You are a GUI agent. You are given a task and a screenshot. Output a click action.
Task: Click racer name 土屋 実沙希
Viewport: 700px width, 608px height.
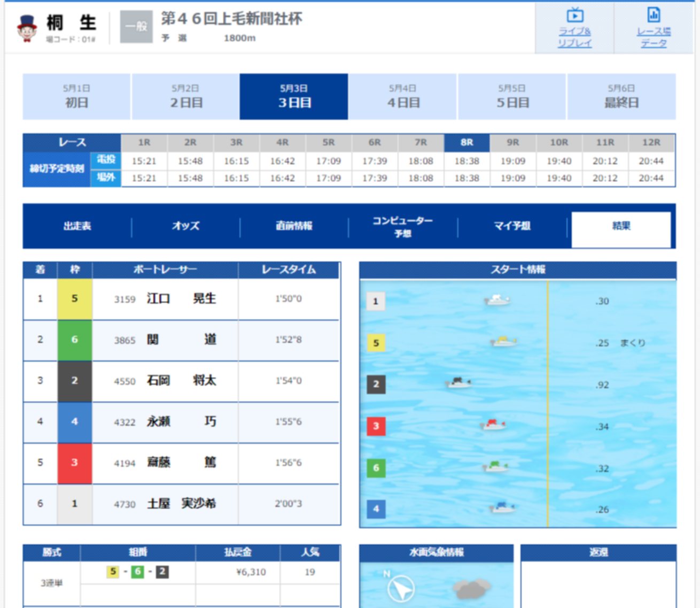pos(181,504)
